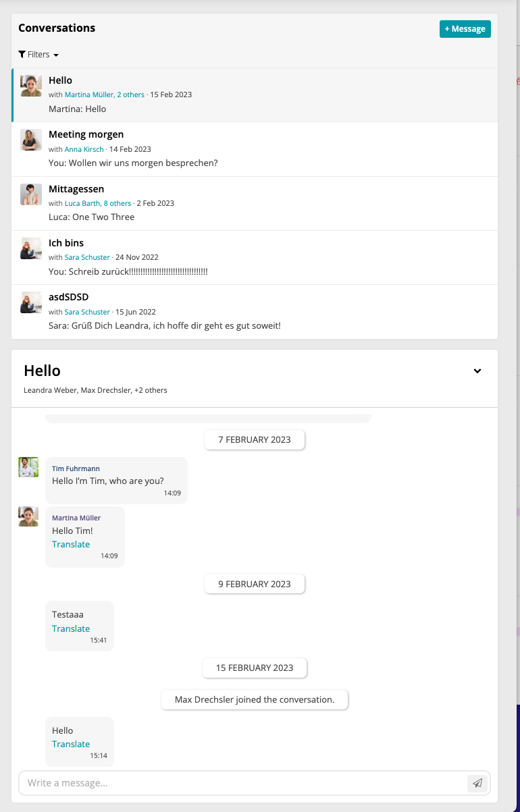Viewport: 520px width, 812px height.
Task: Click Sara Schuster's avatar beside Ich bins
Action: 30,248
